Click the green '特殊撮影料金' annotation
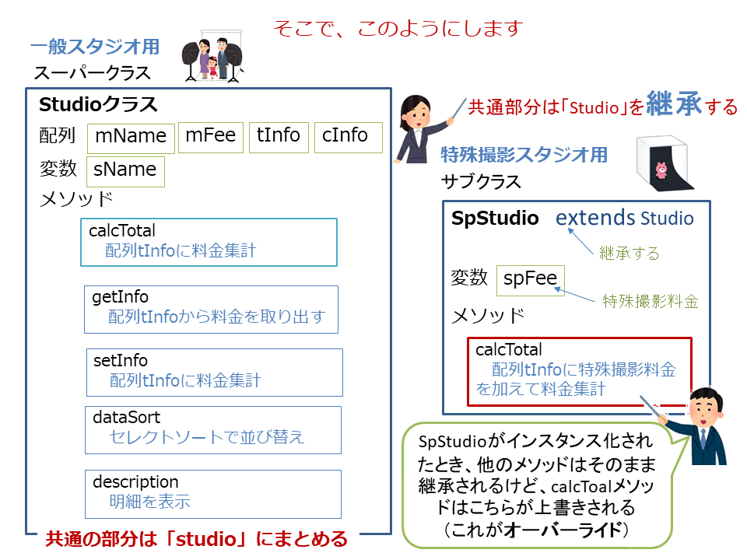Viewport: 747px width, 560px height. point(651,301)
